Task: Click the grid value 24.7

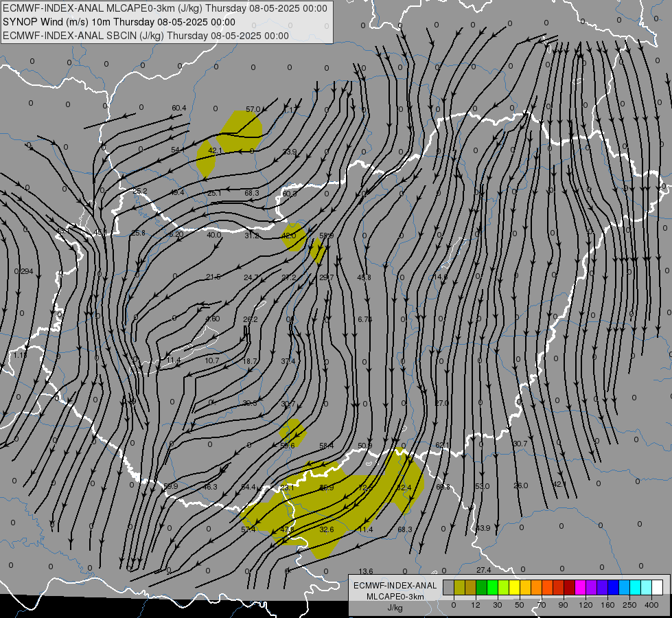Action: [251, 277]
